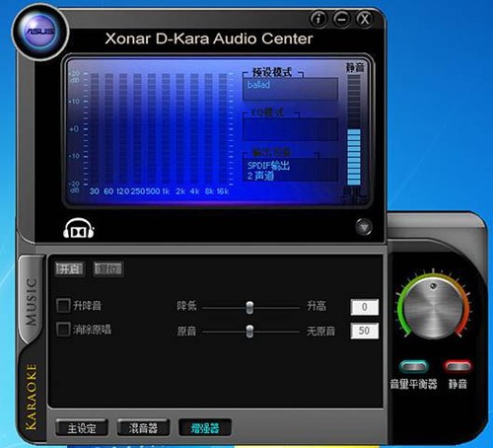Close the Audio Center with X
The width and height of the screenshot is (493, 448).
(365, 19)
